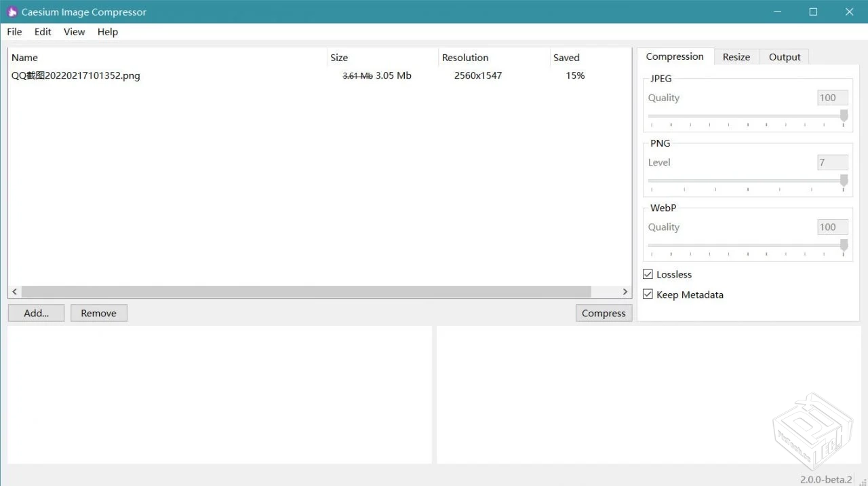Viewport: 868px width, 486px height.
Task: Open the Help menu
Action: [x=107, y=32]
